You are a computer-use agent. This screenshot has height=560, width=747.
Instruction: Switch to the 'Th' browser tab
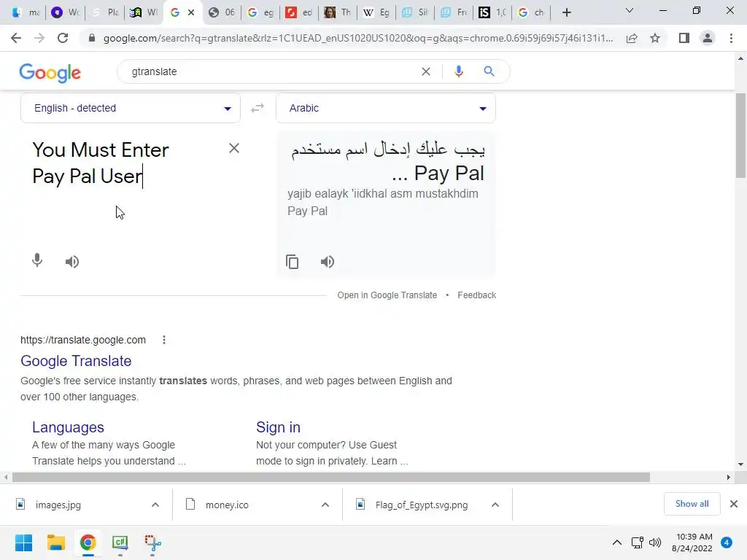point(337,12)
